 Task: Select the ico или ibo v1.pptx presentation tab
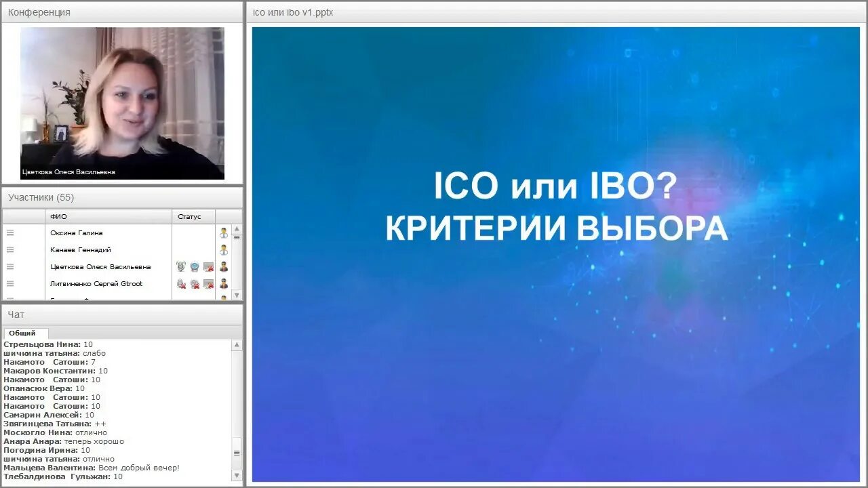coord(292,12)
